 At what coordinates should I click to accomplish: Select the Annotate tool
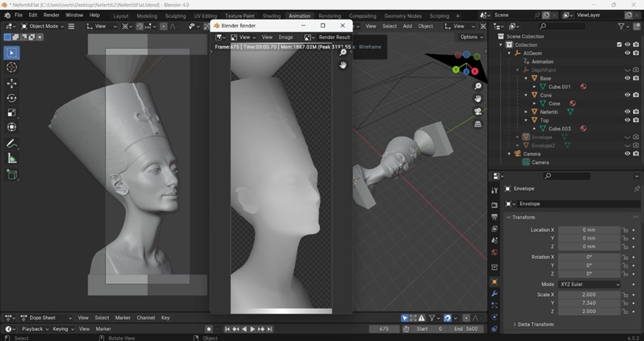tap(11, 143)
